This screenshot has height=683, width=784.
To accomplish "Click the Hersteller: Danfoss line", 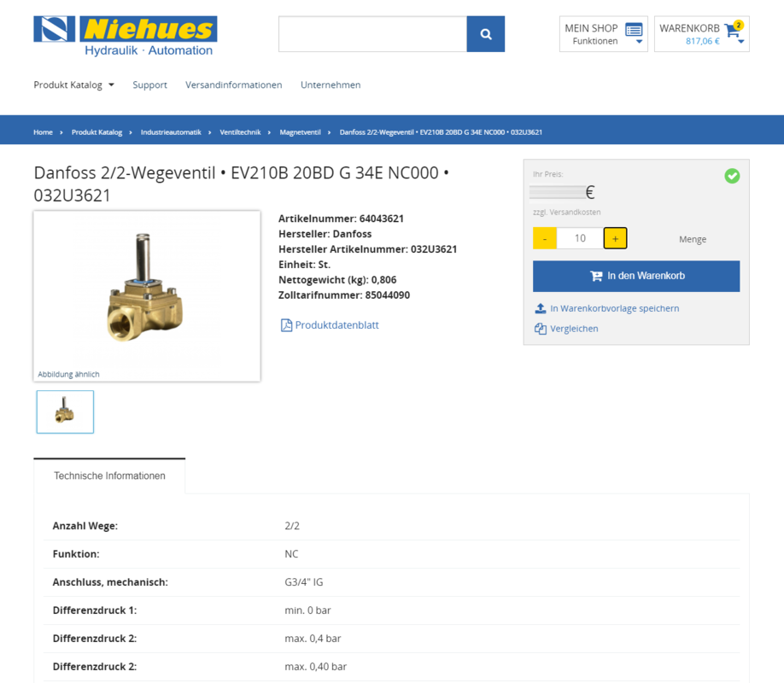I will click(x=325, y=234).
